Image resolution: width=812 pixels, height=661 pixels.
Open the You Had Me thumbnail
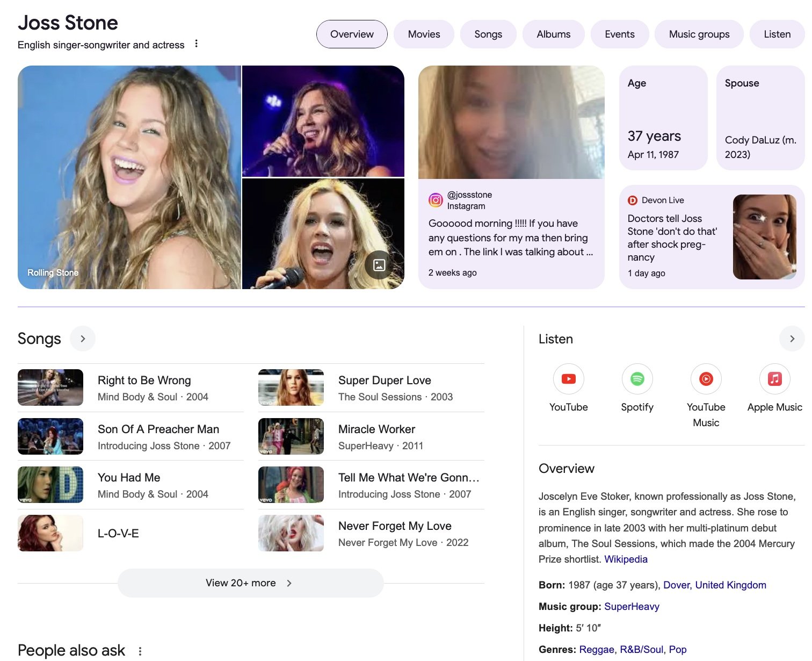coord(50,485)
